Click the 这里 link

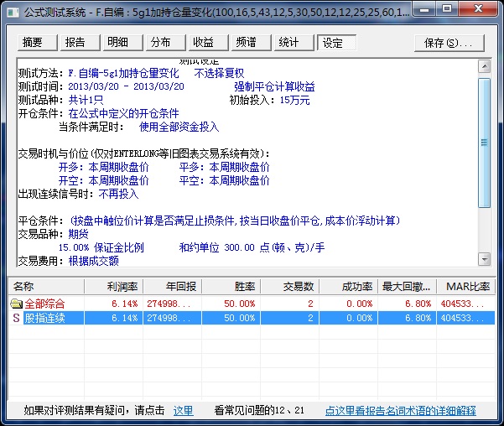pyautogui.click(x=183, y=411)
